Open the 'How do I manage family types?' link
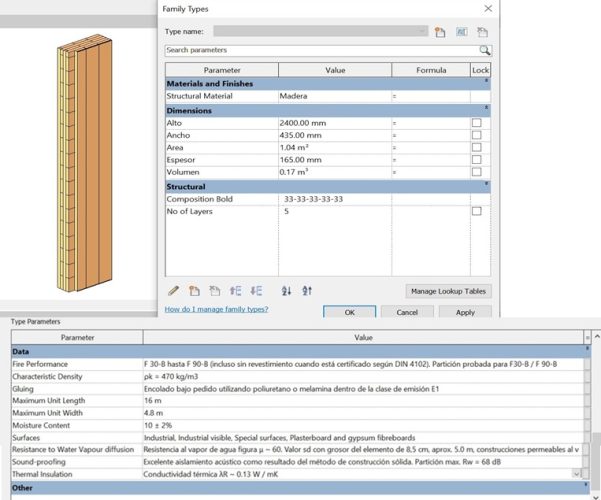Screen dimensions: 601x500 pyautogui.click(x=217, y=310)
